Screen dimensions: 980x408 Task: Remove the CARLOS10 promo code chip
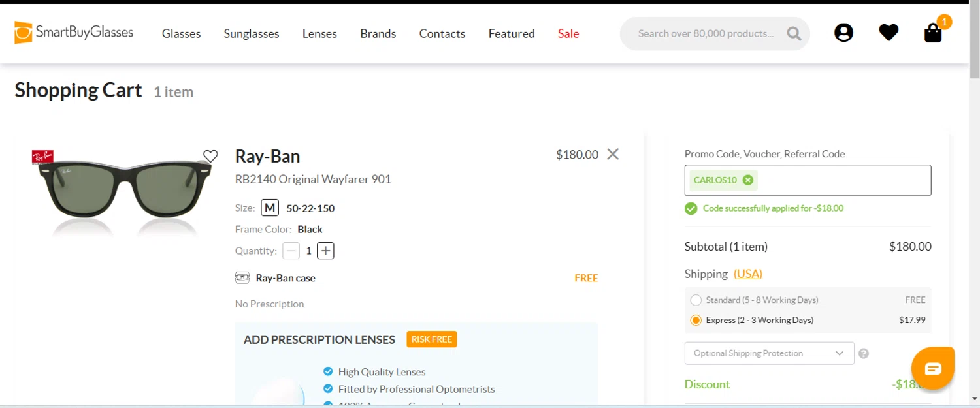(748, 180)
